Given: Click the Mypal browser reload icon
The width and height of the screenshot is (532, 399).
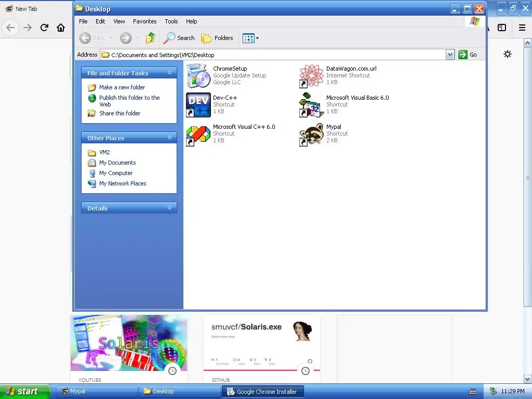Looking at the screenshot, I should tap(44, 28).
